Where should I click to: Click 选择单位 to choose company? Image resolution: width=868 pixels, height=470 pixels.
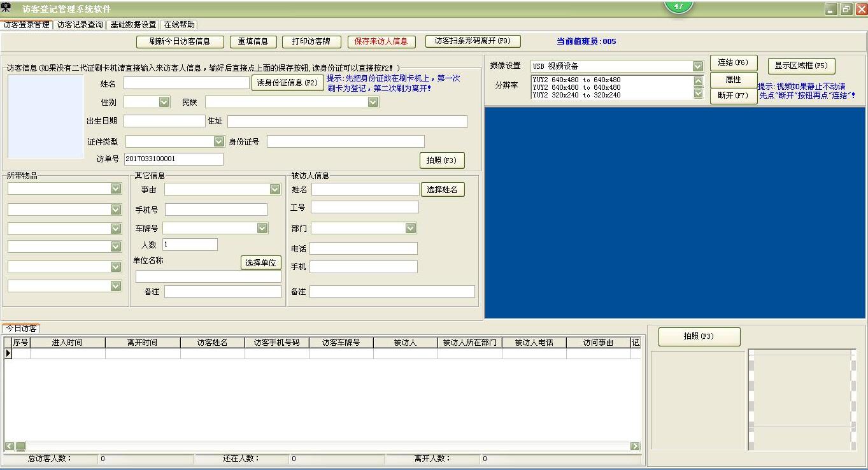260,262
